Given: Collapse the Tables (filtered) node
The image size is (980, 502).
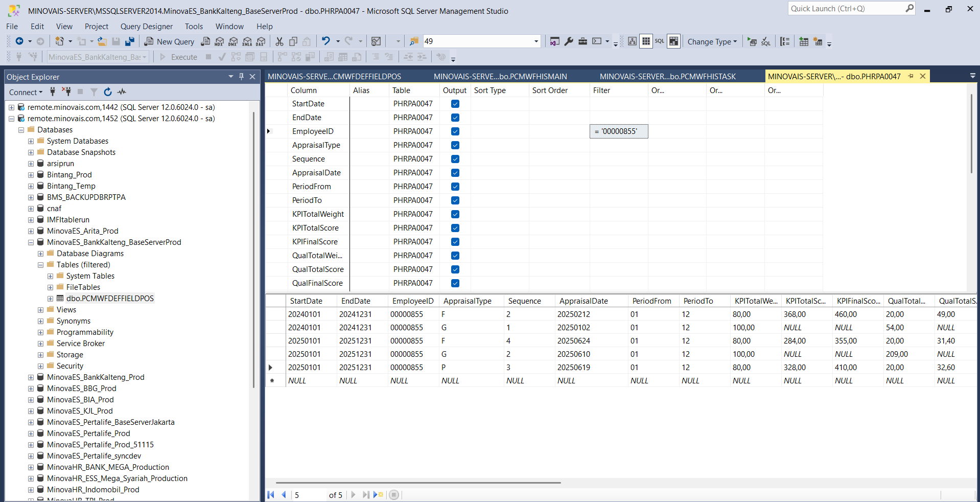Looking at the screenshot, I should pyautogui.click(x=40, y=265).
